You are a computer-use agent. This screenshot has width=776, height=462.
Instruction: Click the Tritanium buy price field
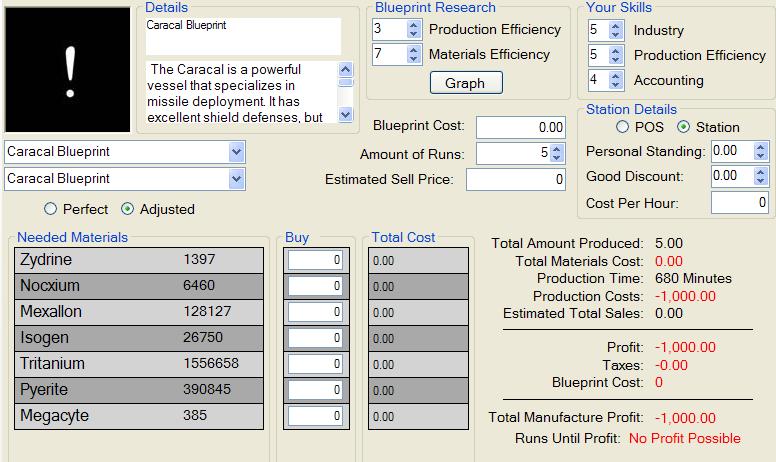pyautogui.click(x=315, y=364)
